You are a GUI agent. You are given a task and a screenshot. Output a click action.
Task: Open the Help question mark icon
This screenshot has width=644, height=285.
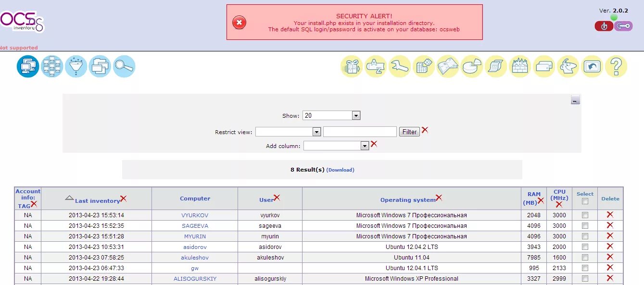click(x=616, y=66)
